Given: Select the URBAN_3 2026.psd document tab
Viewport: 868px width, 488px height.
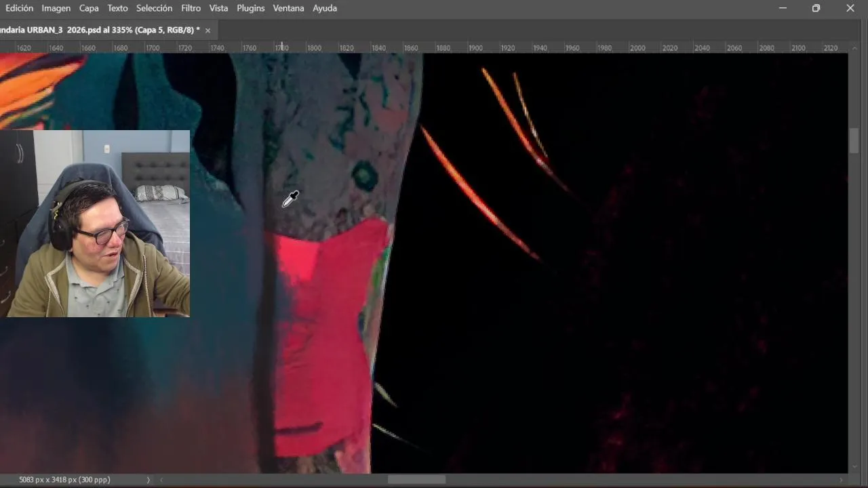Looking at the screenshot, I should [100, 30].
